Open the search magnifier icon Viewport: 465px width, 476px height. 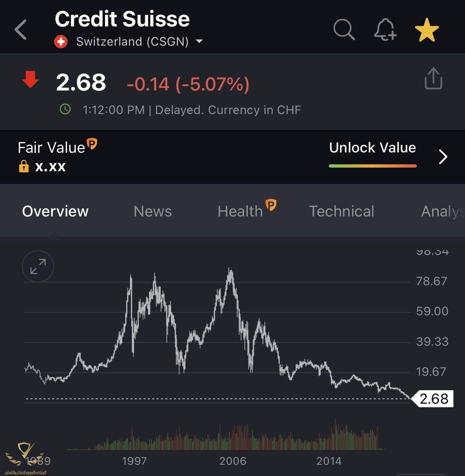[x=344, y=29]
